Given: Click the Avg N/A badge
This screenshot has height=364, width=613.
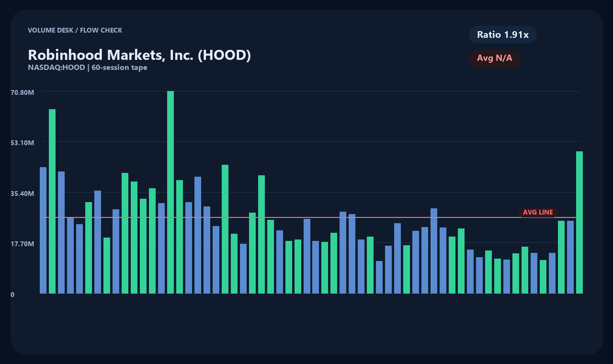Looking at the screenshot, I should (495, 58).
